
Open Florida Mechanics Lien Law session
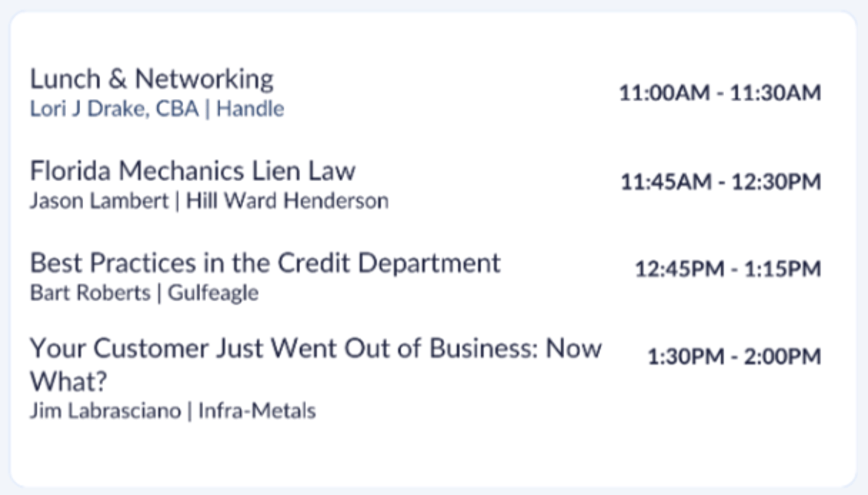[193, 171]
